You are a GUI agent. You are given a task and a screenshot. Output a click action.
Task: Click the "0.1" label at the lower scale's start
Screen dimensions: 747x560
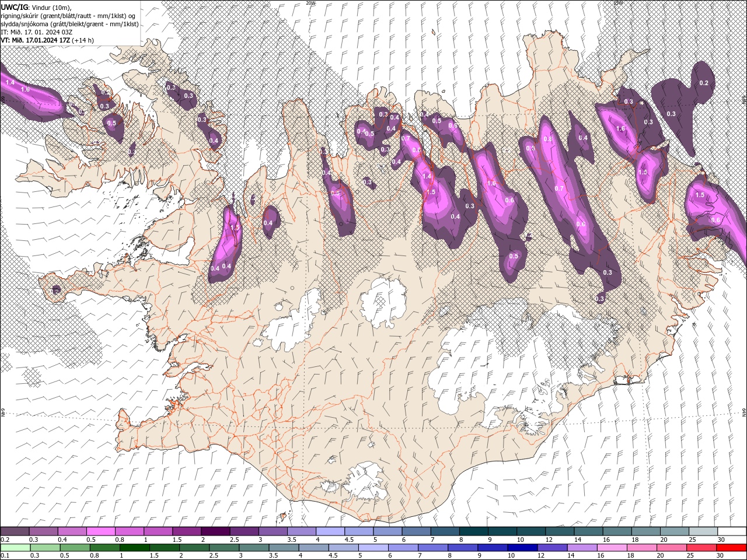[x=5, y=555]
